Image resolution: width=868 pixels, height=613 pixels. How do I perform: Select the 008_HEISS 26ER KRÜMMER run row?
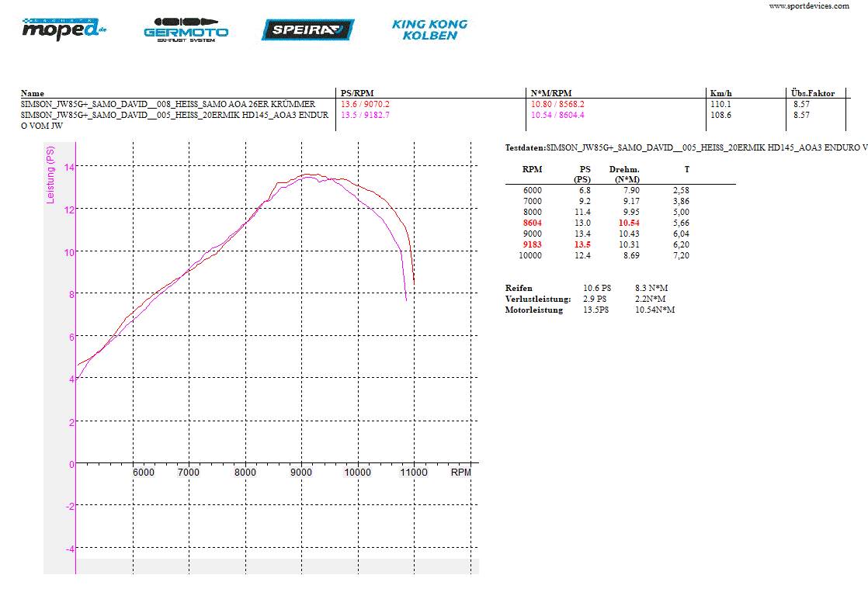168,104
